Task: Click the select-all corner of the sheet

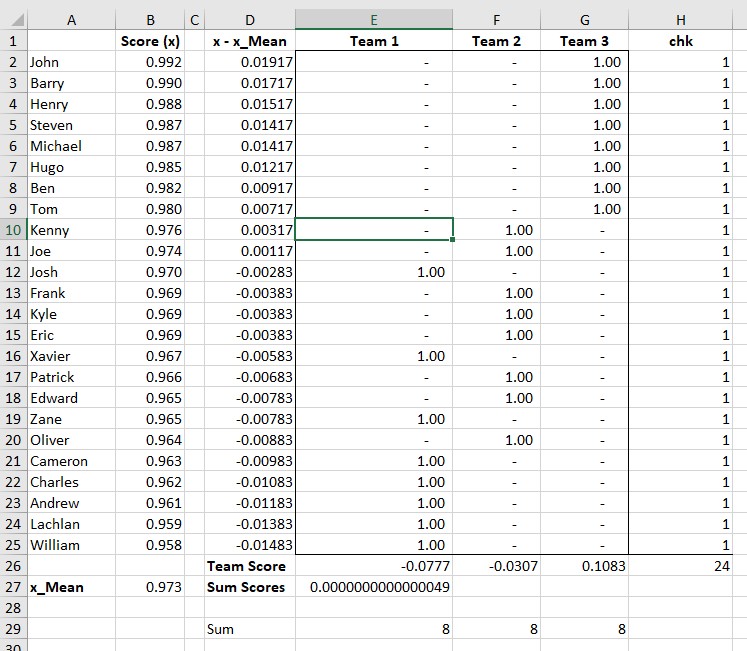Action: pos(13,20)
